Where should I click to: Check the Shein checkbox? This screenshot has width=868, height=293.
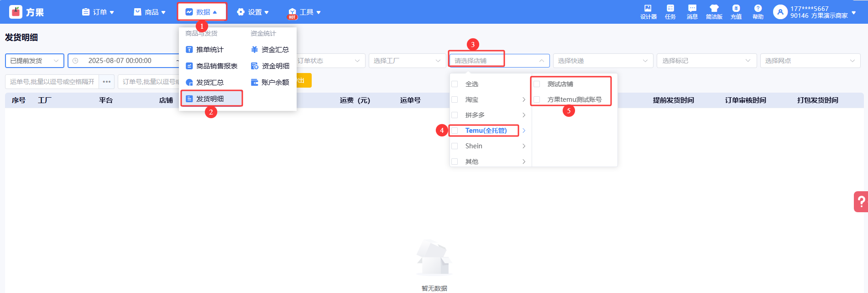[455, 146]
